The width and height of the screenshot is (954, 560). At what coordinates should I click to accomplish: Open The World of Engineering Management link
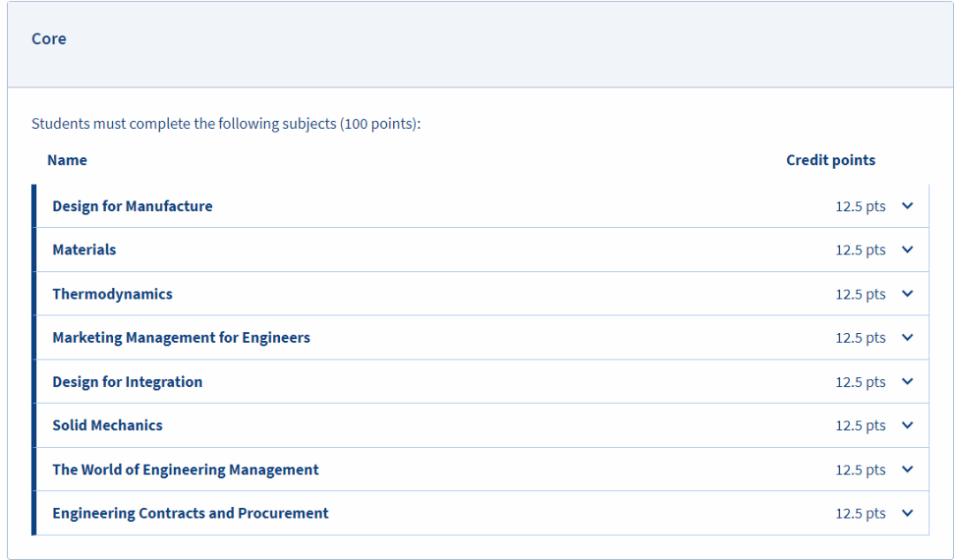[185, 470]
